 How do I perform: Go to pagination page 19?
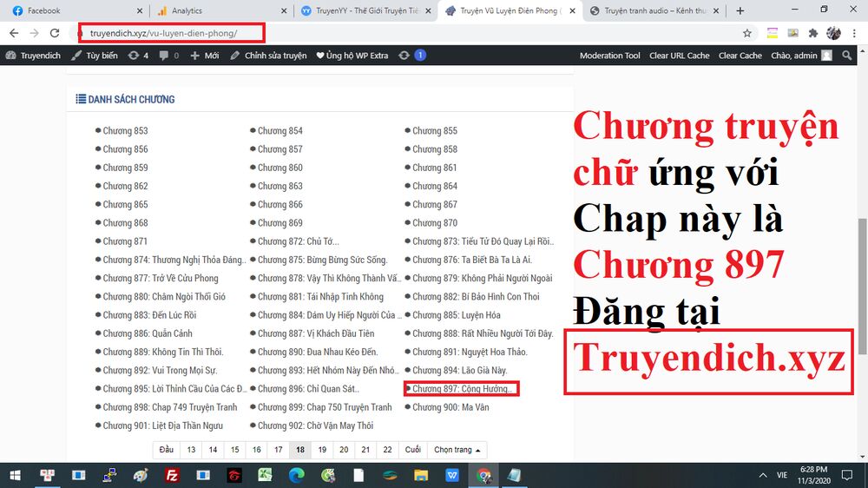[x=322, y=450]
